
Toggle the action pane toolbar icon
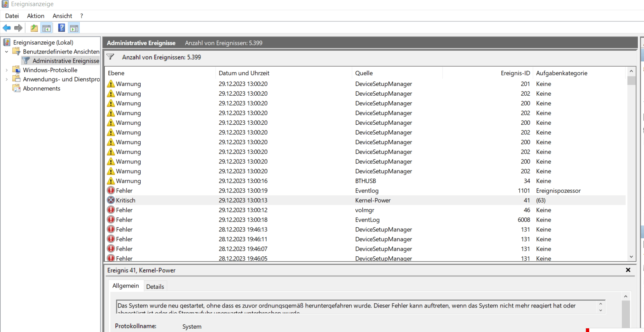(74, 28)
